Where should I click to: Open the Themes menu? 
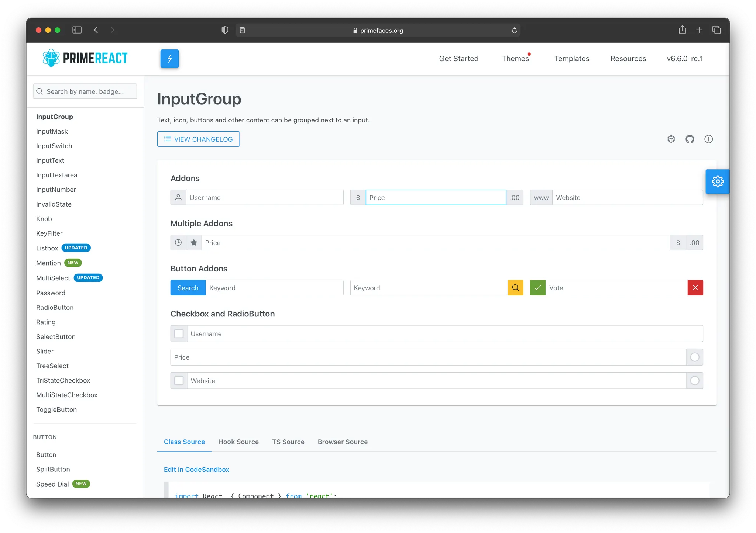(515, 59)
